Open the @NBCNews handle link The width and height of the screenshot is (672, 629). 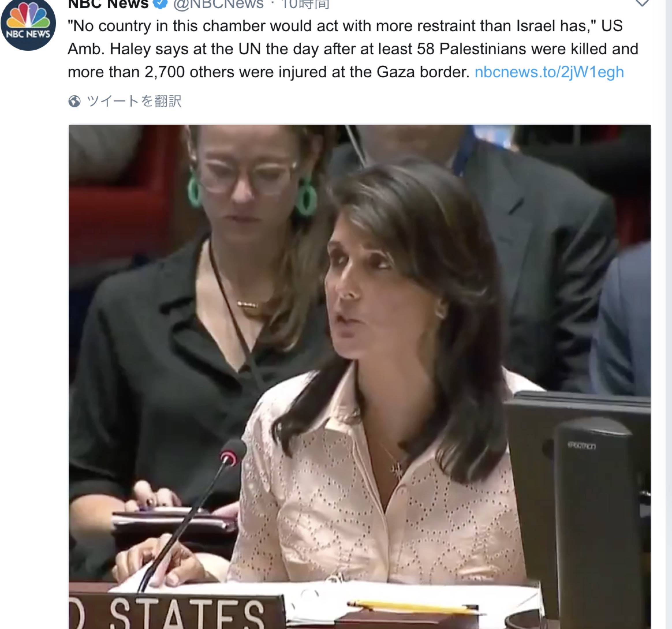click(218, 4)
